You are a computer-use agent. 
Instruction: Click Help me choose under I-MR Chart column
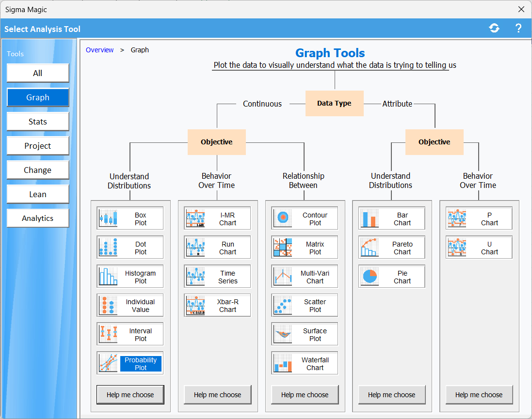tap(217, 395)
